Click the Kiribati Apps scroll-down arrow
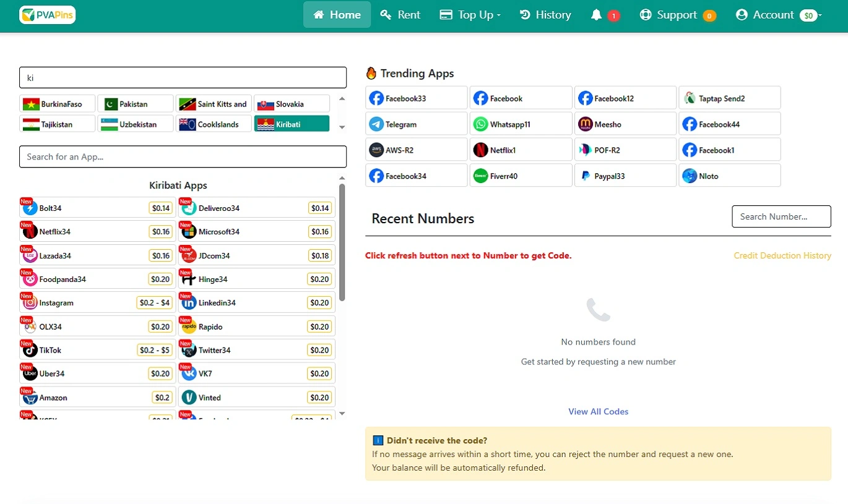 click(342, 414)
